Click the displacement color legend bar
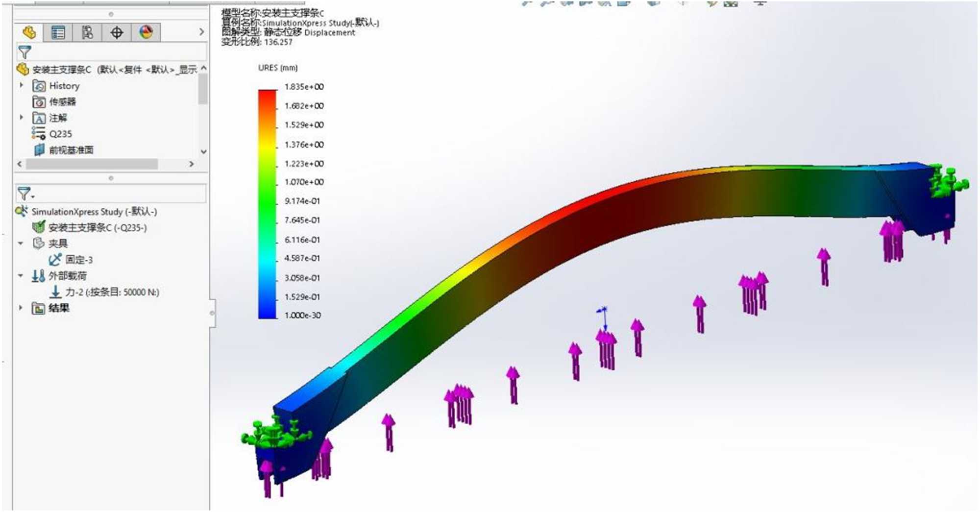The width and height of the screenshot is (980, 512). 268,203
